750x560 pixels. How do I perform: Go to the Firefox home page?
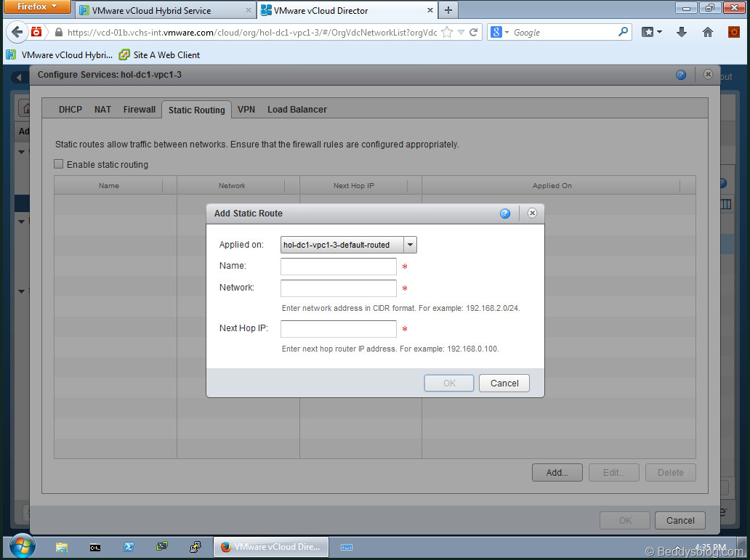tap(707, 32)
